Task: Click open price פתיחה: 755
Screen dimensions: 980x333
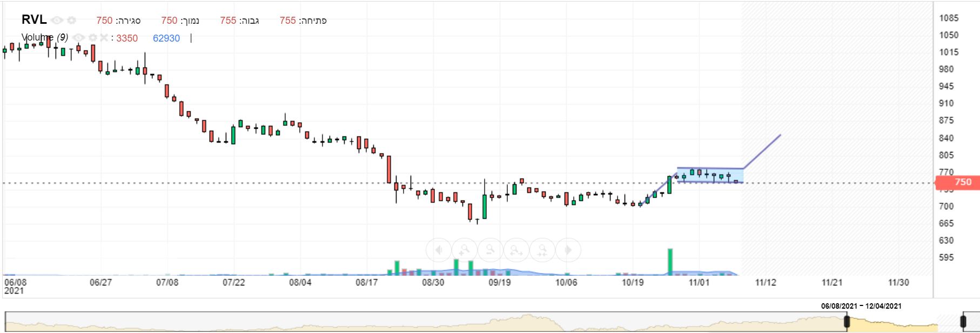Action: pyautogui.click(x=303, y=21)
